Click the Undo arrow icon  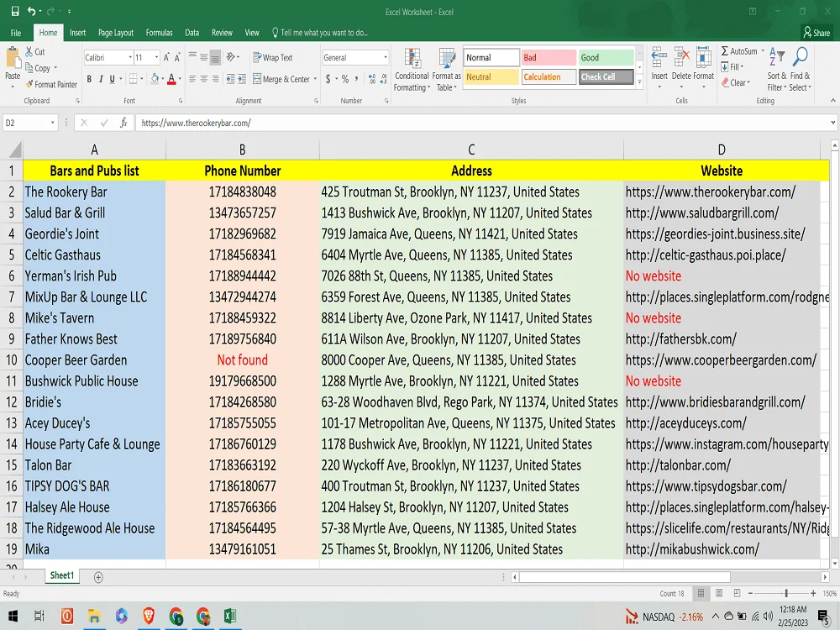coord(32,11)
